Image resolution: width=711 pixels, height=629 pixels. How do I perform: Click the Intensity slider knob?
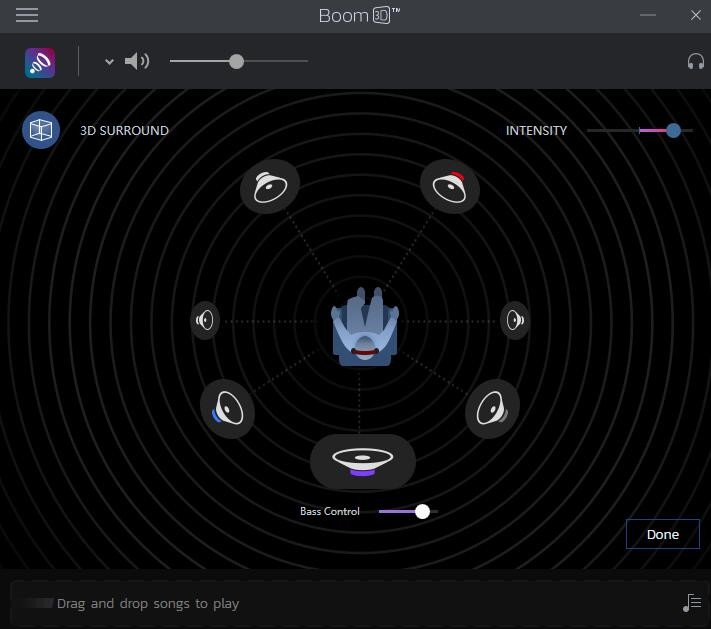(x=673, y=130)
